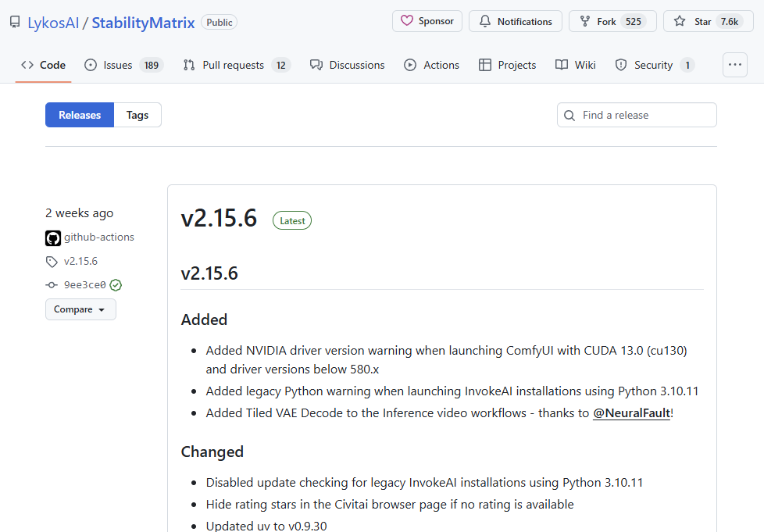Click the star icon to star the repo

tap(680, 21)
